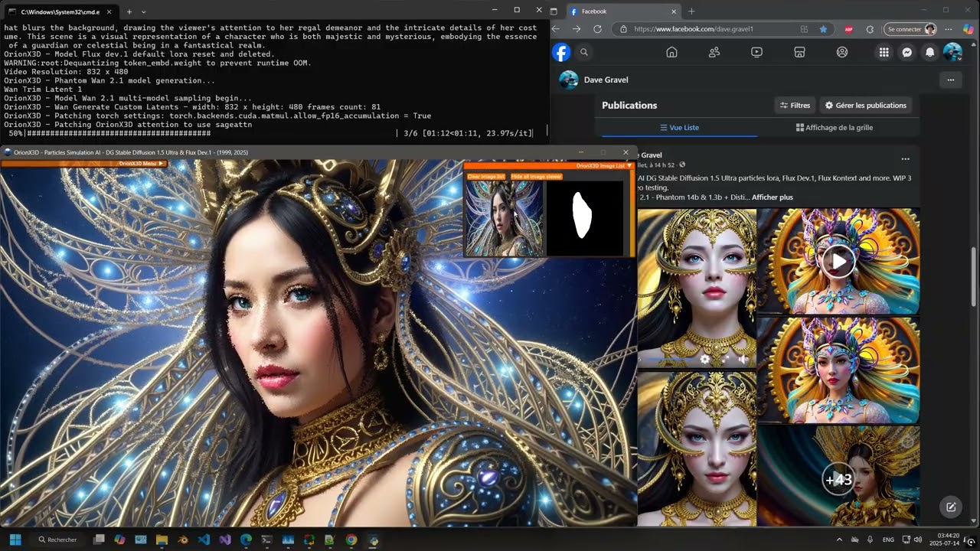Screen dimensions: 980x551
Task: Open Microsoft Edge from taskbar
Action: pos(246,540)
